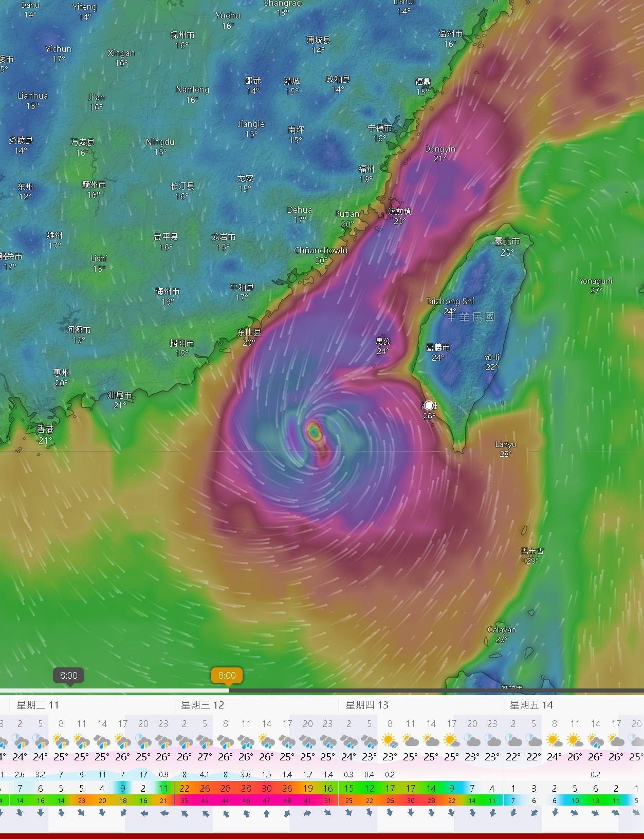644x839 pixels.
Task: Select the 星期四 13 day header
Action: click(x=366, y=705)
